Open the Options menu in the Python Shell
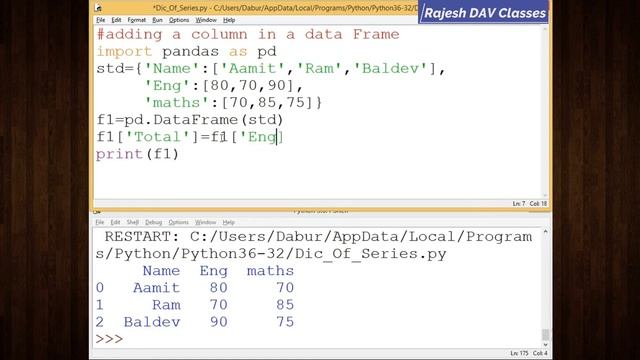Viewport: 640px width, 360px height. [178, 222]
